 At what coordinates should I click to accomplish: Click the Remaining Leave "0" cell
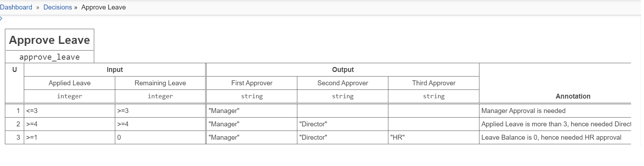click(160, 138)
